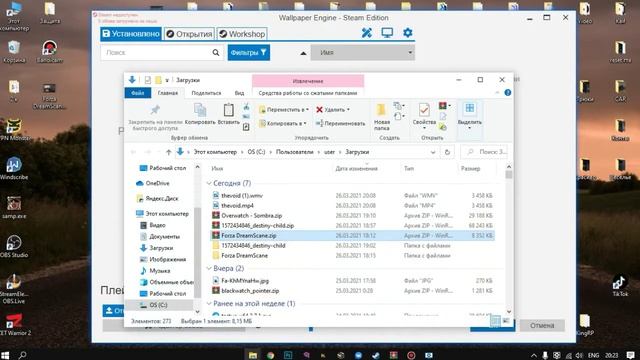Click the Отмена button
The width and height of the screenshot is (640, 360).
pyautogui.click(x=542, y=325)
